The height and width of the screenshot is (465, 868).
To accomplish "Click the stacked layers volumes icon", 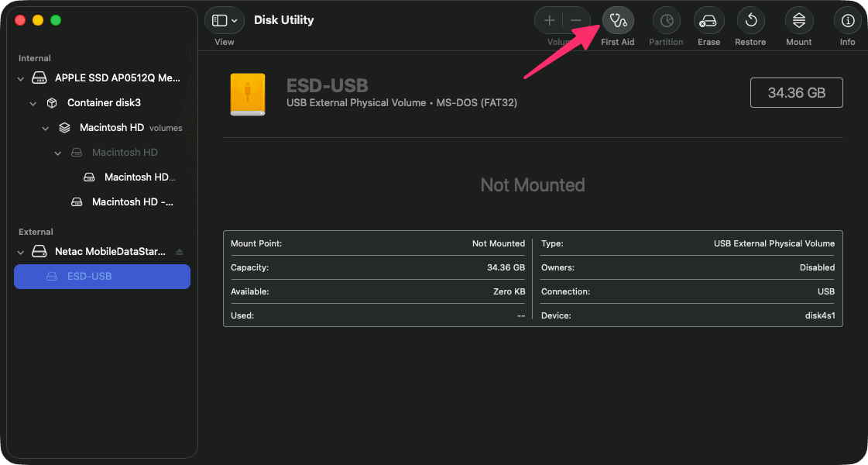I will 64,128.
